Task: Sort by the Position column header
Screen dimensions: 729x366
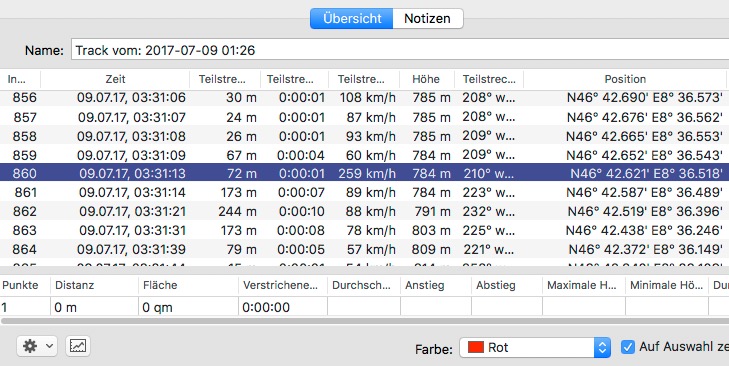Action: 625,80
